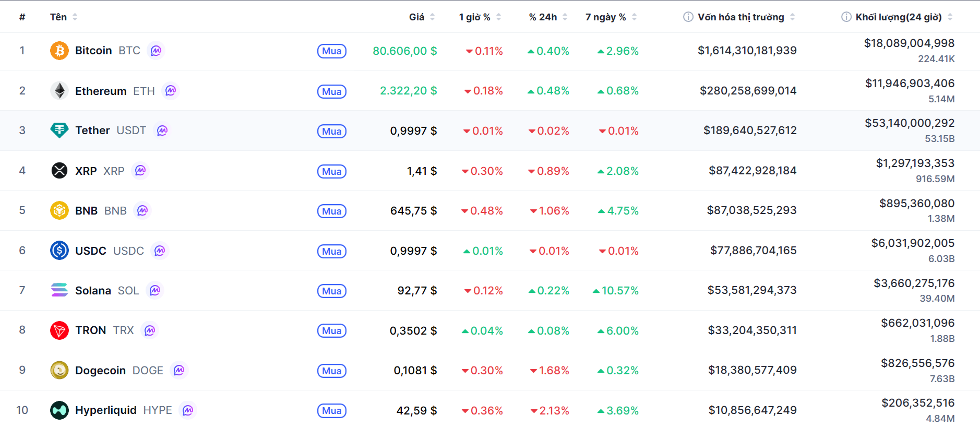Open the purple badge icon next to USDT
Image resolution: width=980 pixels, height=427 pixels.
[x=162, y=131]
